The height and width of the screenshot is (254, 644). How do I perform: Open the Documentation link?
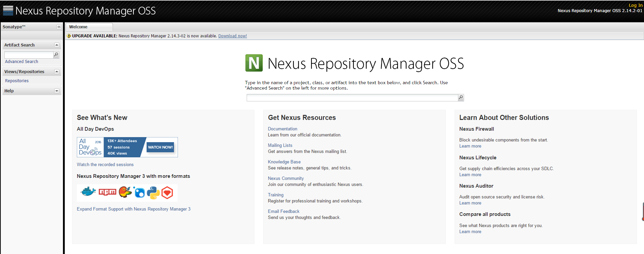[x=282, y=129]
